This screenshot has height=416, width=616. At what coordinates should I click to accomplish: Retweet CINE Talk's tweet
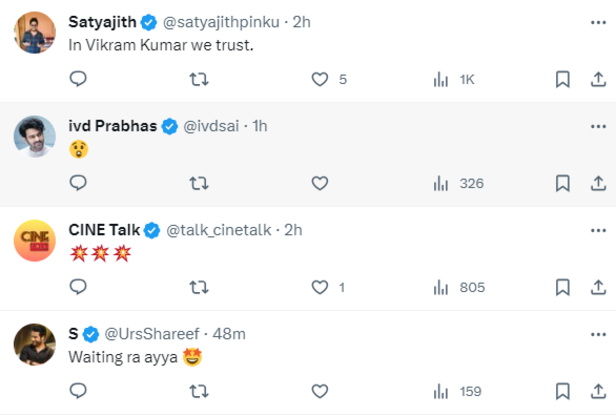tap(198, 287)
